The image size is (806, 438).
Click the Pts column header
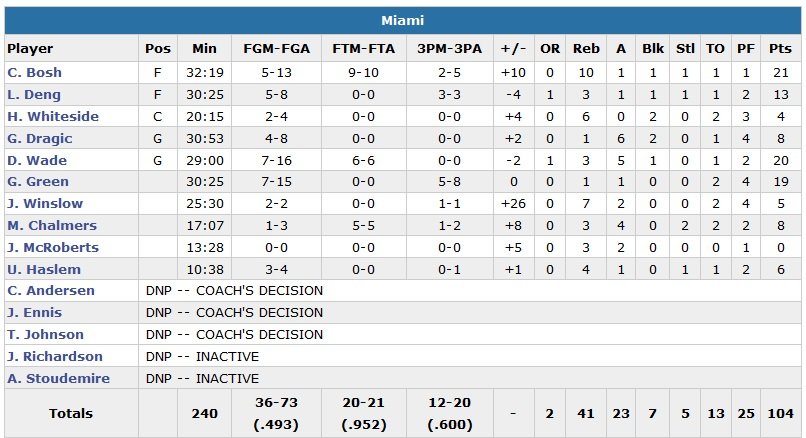coord(781,48)
